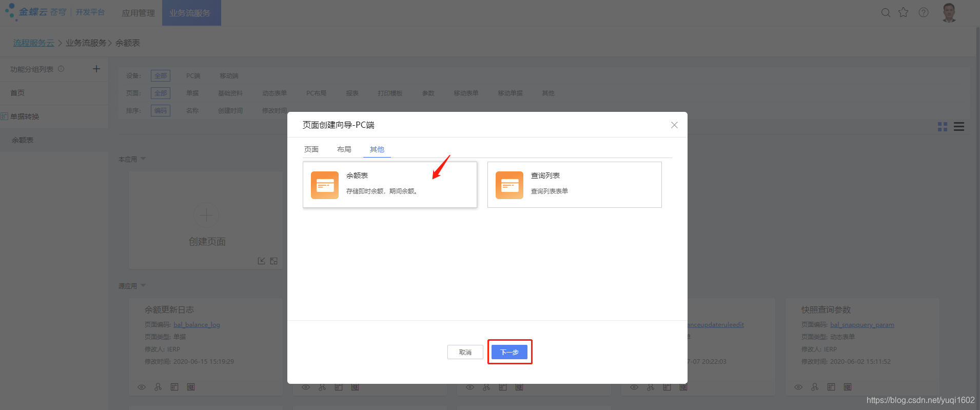Click 业务流服务 in the breadcrumb
980x410 pixels.
pos(86,43)
